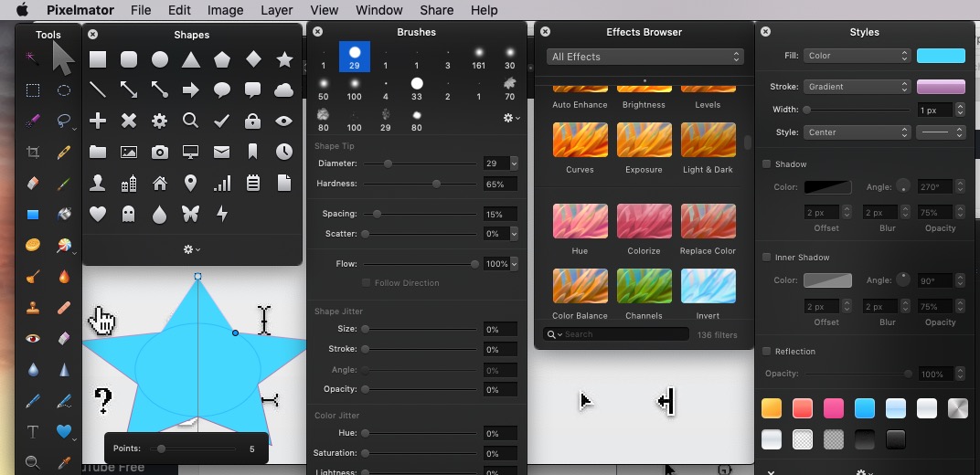Apply the Hue effect thumbnail

(580, 221)
